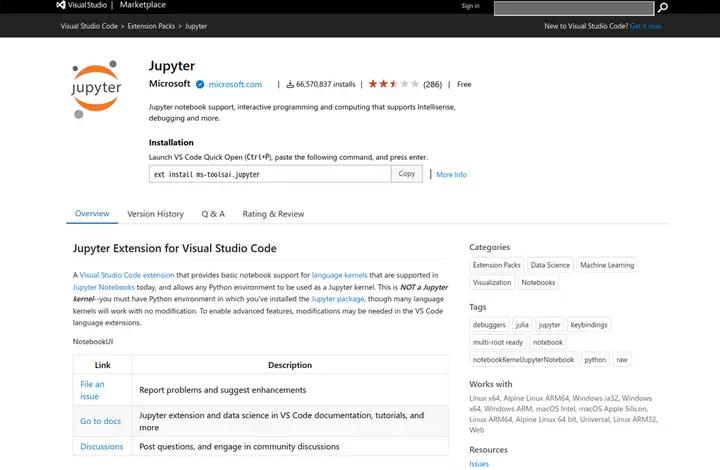Click the jupyter tag
The image size is (720, 470).
(549, 325)
